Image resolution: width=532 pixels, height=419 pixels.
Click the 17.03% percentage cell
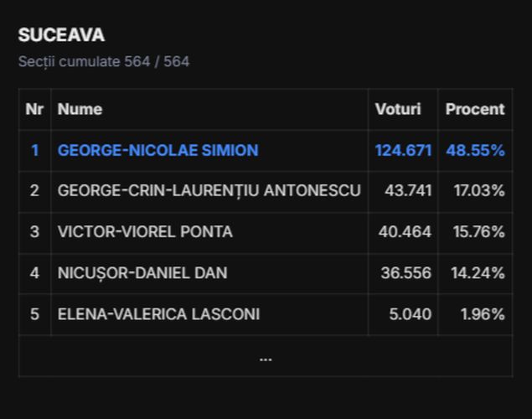(479, 191)
